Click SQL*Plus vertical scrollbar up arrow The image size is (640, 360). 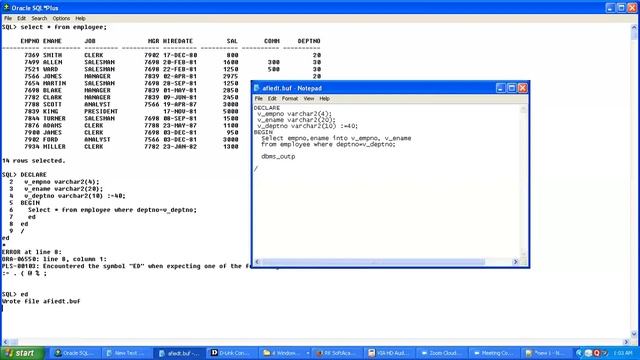coord(634,27)
